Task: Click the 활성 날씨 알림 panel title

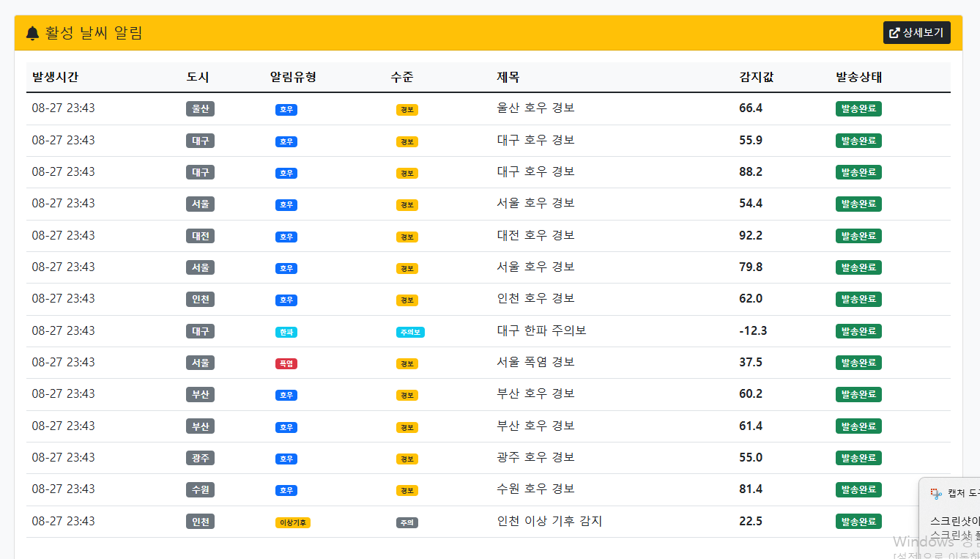Action: pos(93,33)
